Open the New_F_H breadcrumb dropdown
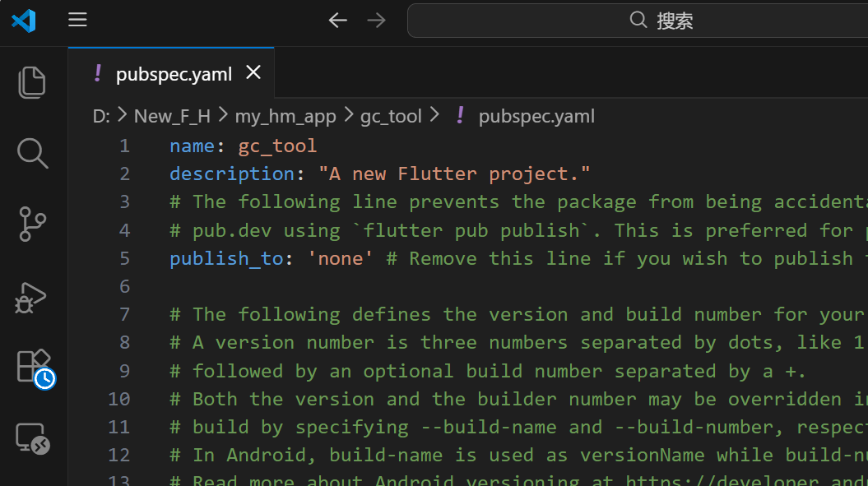This screenshot has height=486, width=868. tap(172, 115)
